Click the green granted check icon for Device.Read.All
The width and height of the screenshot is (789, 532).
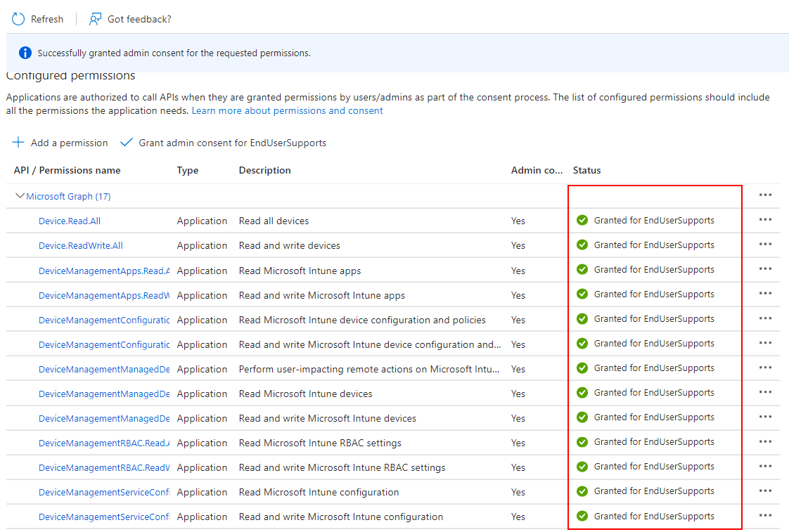click(582, 220)
